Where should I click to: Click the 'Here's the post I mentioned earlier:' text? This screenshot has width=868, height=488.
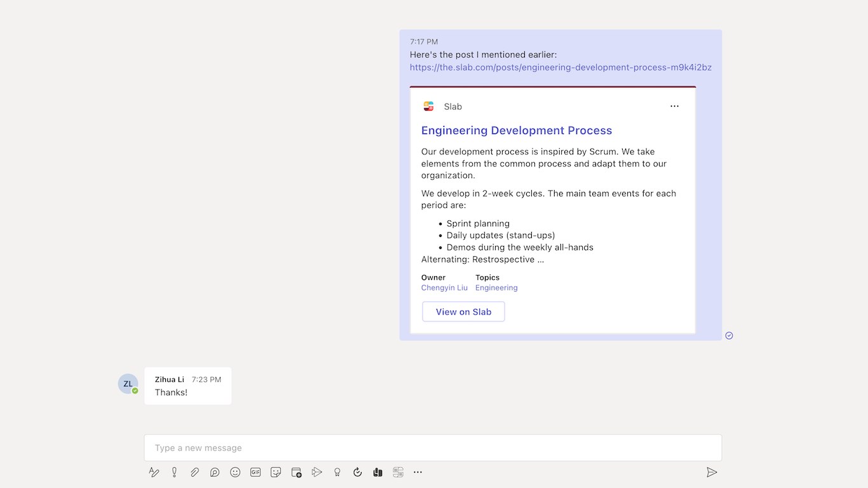483,55
